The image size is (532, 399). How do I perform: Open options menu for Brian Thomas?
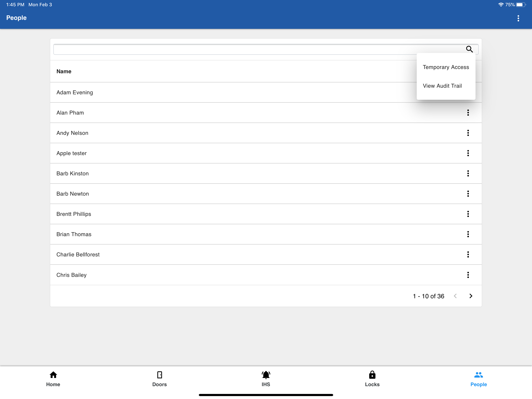click(468, 234)
